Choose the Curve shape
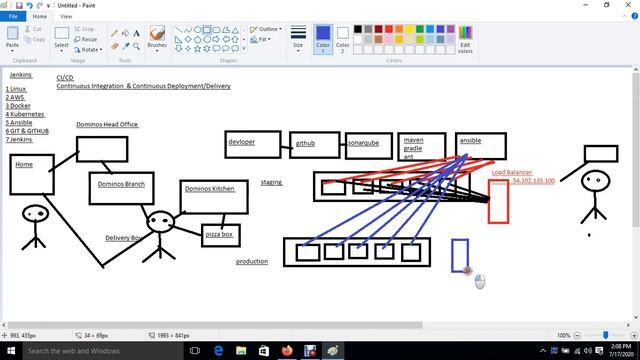This screenshot has width=640, height=360. [x=188, y=30]
